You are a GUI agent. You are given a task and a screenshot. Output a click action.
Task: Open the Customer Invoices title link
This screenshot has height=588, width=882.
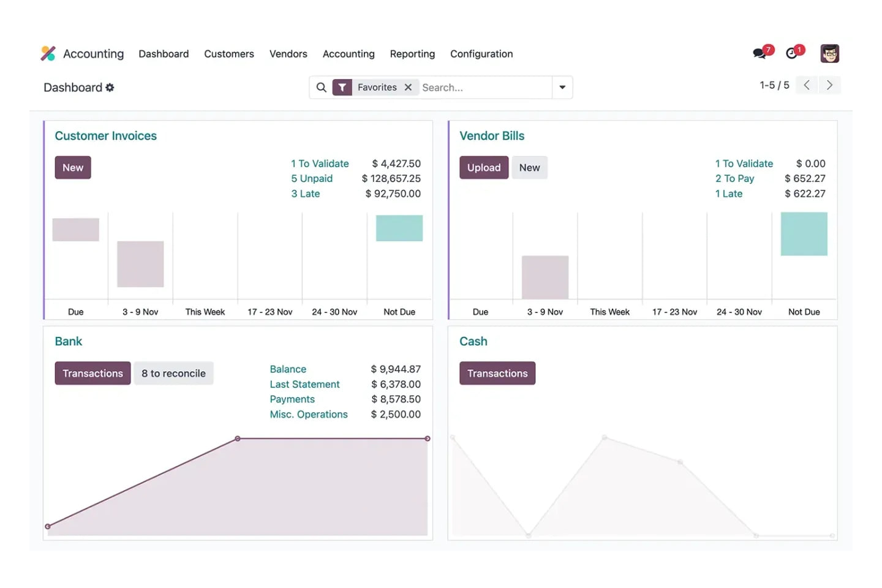click(x=106, y=136)
